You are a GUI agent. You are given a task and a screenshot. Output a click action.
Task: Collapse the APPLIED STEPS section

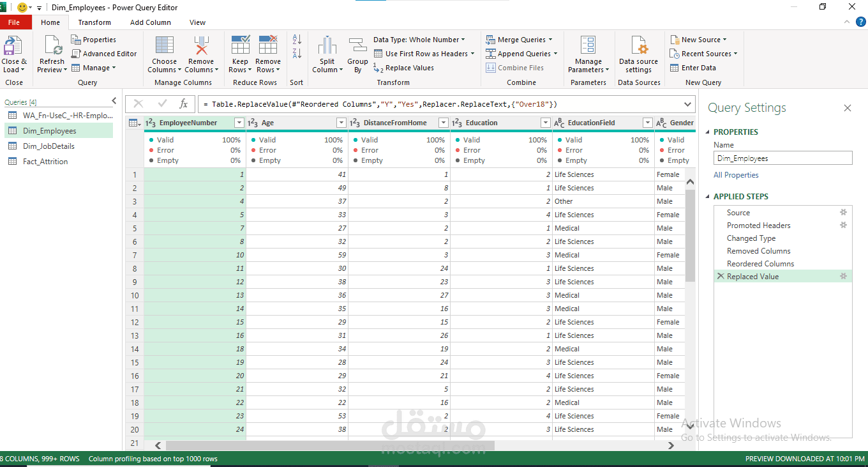point(708,197)
